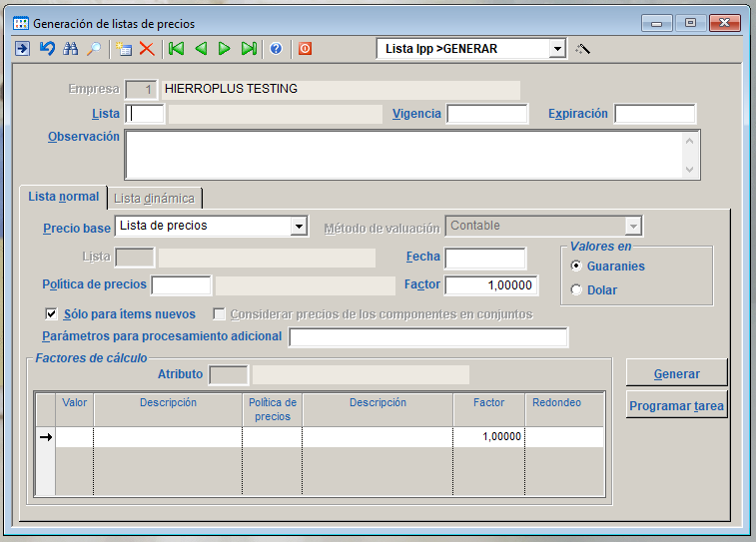The width and height of the screenshot is (756, 542).
Task: Click down arrow of Observación scrollbar
Action: point(689,171)
